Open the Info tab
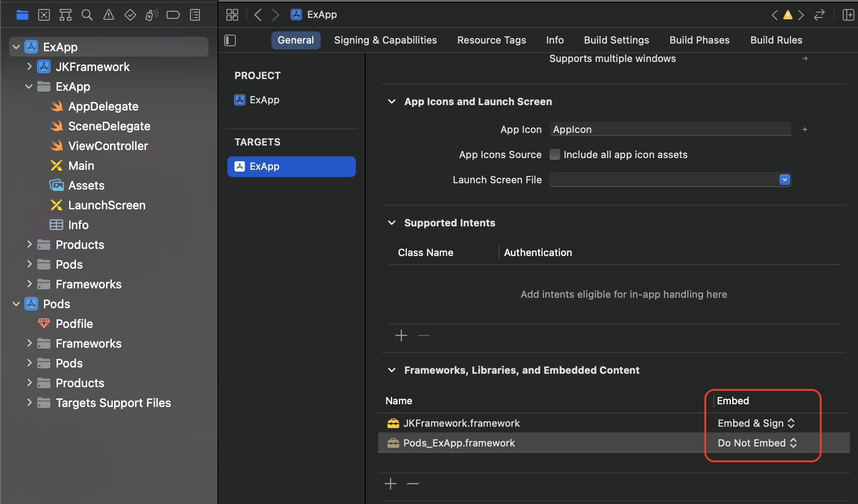The image size is (858, 504). [x=555, y=40]
